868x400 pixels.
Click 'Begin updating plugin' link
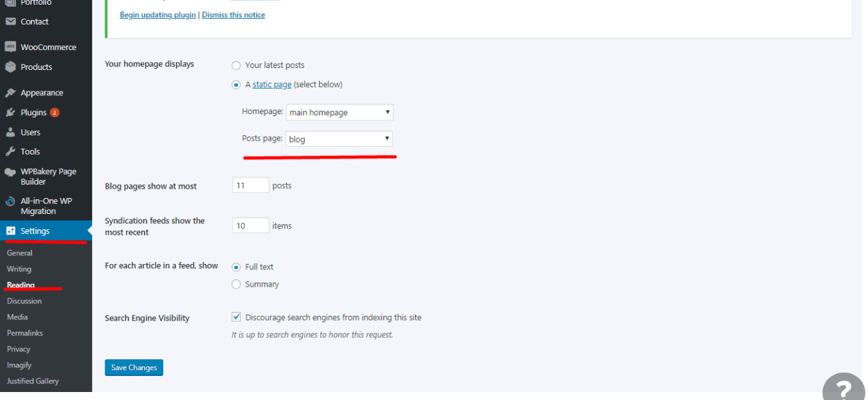coord(158,15)
